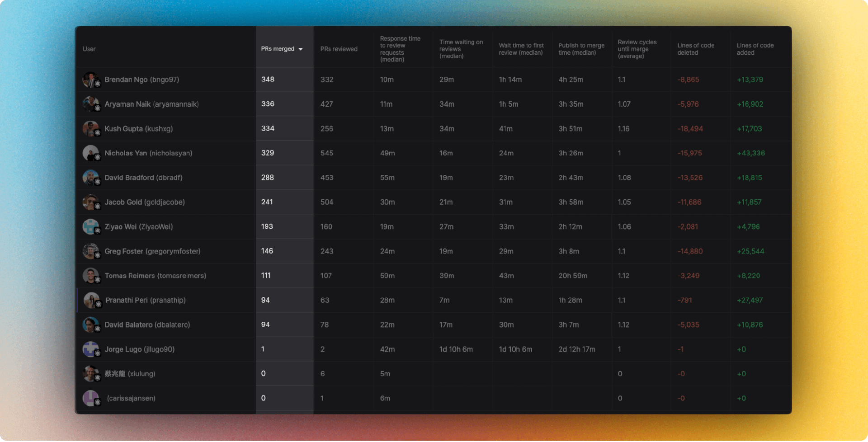This screenshot has width=868, height=442.
Task: Click xiulung's avatar image
Action: click(x=91, y=373)
